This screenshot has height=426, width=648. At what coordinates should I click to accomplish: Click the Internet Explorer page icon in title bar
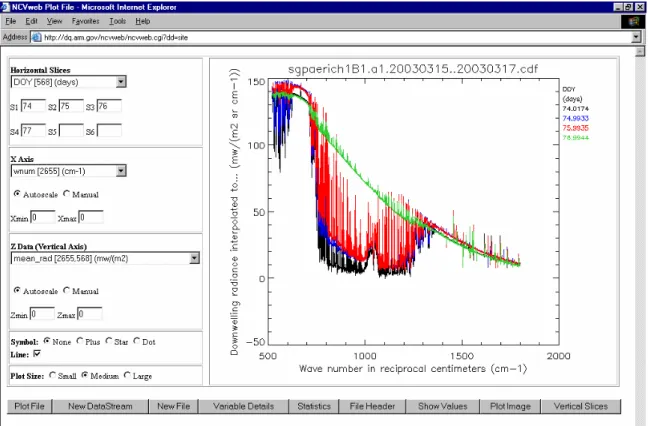(x=5, y=7)
